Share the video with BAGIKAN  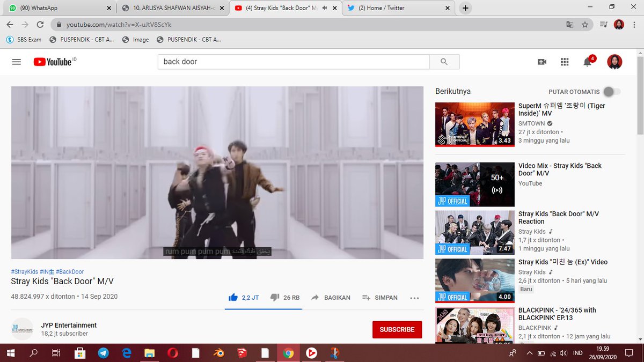point(330,298)
